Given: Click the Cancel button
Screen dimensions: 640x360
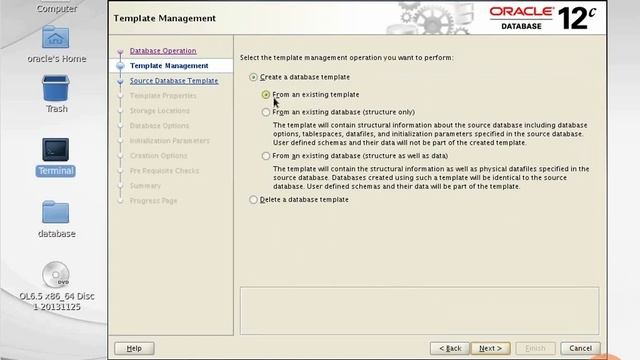Looking at the screenshot, I should [580, 348].
